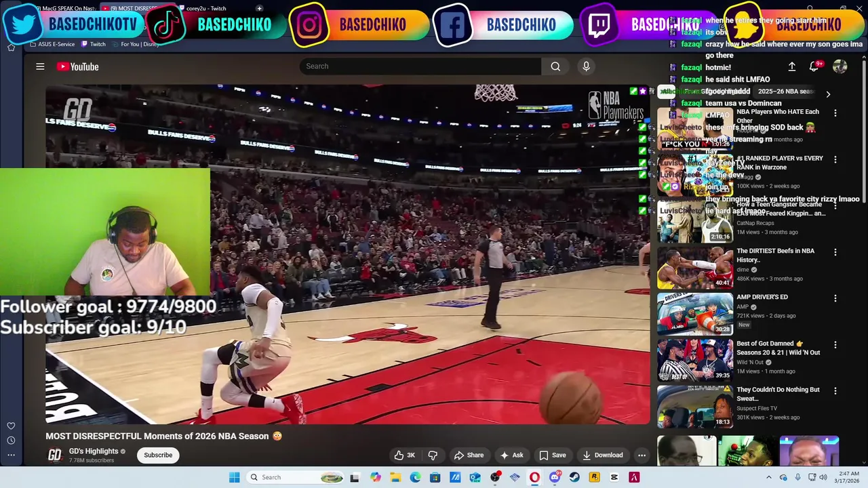Open options for AMP DRIVER'S ED video
Screen dimensions: 868x488
pyautogui.click(x=835, y=298)
